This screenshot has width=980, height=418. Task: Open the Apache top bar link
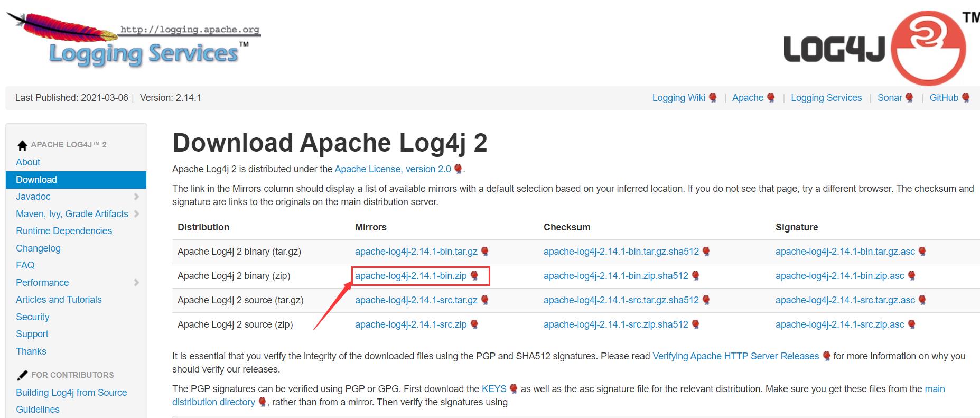pos(748,98)
